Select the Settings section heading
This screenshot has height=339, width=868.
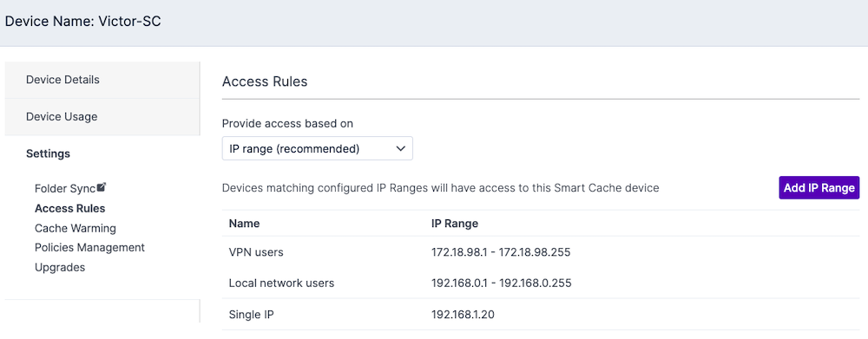[x=48, y=153]
